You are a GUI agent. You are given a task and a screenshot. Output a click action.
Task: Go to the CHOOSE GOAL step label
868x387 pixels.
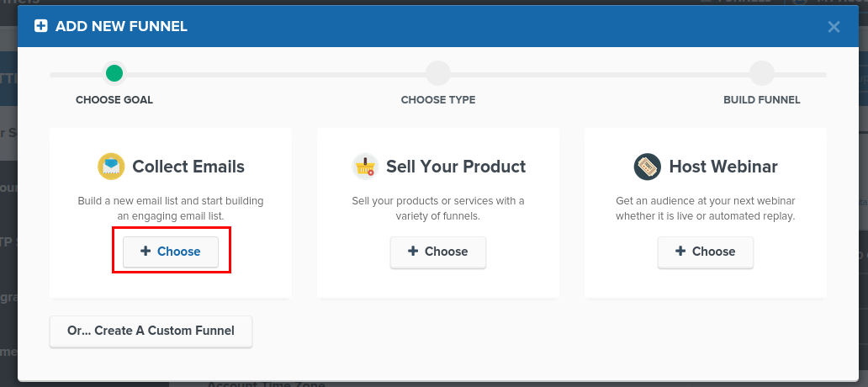[114, 100]
